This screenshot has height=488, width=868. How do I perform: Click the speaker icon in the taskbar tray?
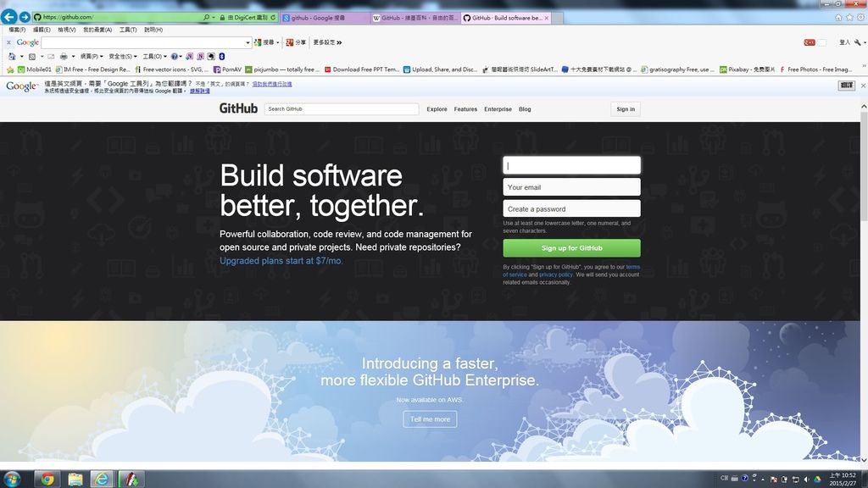coord(806,480)
